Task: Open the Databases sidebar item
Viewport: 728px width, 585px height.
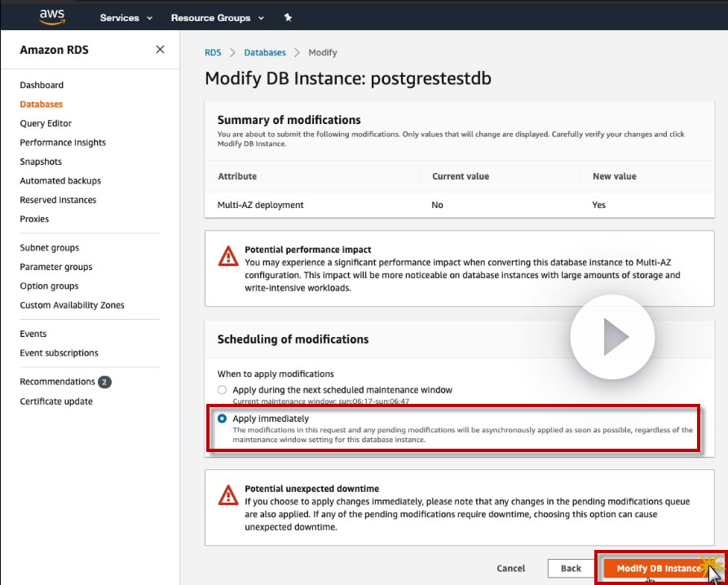Action: (41, 104)
